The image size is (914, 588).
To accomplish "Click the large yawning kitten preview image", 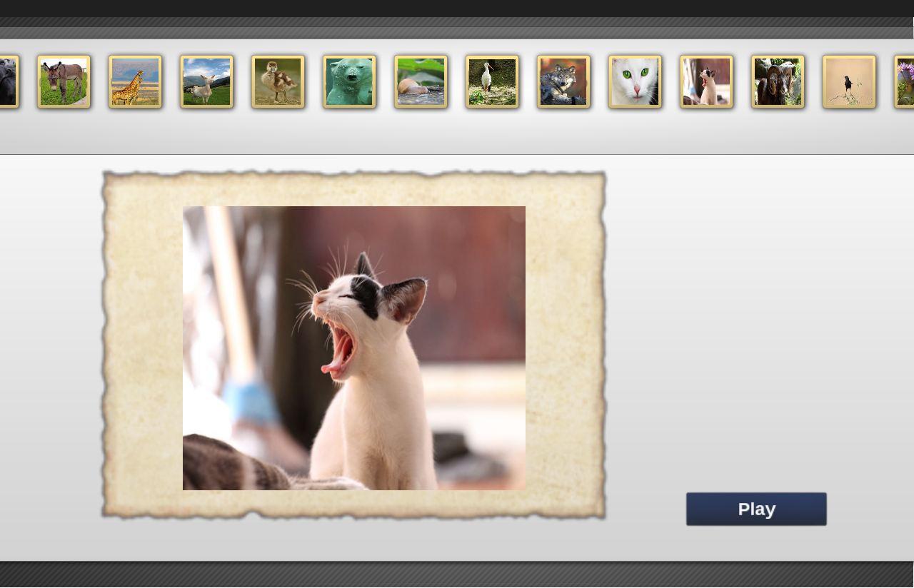I will coord(354,348).
